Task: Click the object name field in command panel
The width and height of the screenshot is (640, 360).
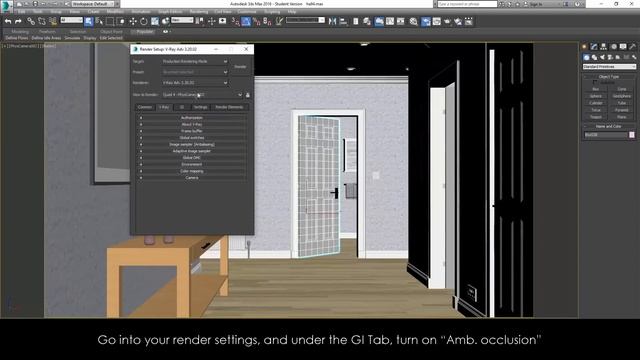Action: click(x=605, y=135)
